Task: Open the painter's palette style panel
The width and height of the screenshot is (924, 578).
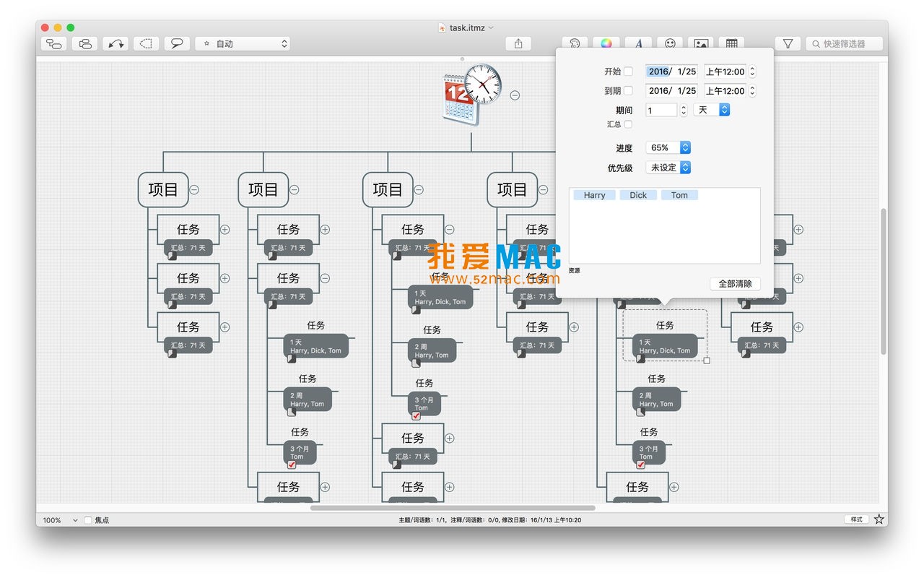Action: click(575, 43)
